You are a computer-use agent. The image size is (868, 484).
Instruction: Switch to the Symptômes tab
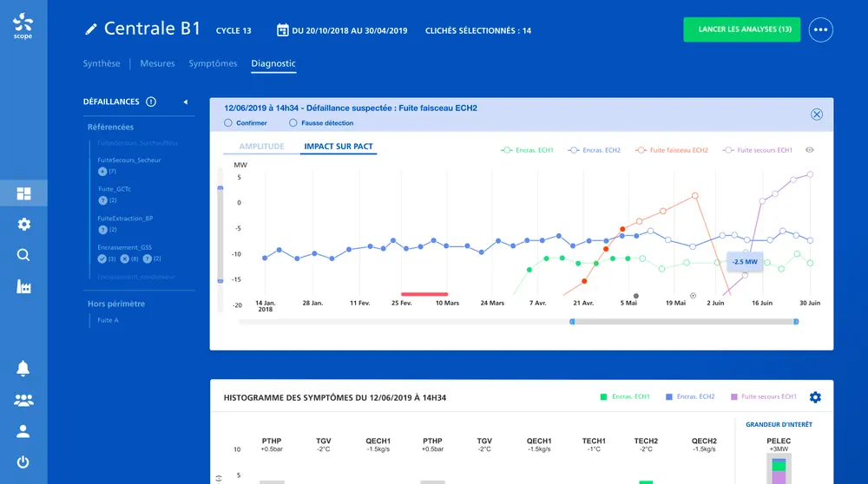(x=213, y=63)
